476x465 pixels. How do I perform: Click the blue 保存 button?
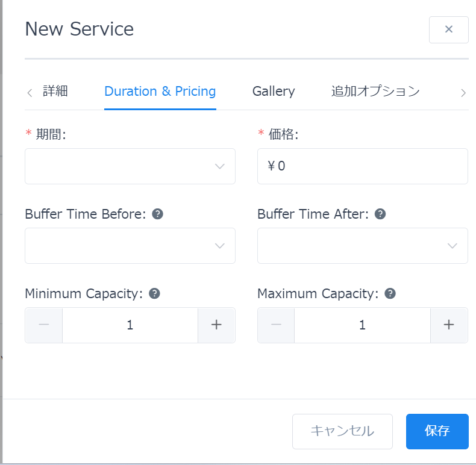click(x=437, y=431)
